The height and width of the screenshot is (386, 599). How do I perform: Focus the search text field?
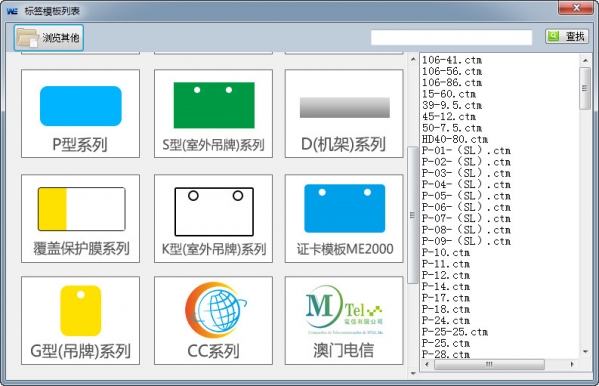pos(452,37)
